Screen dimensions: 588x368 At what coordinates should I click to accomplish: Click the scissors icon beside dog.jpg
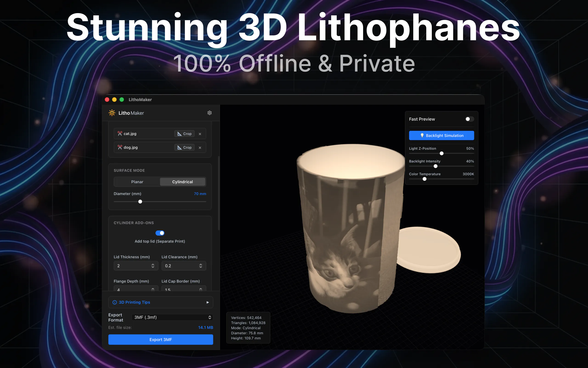pos(120,147)
